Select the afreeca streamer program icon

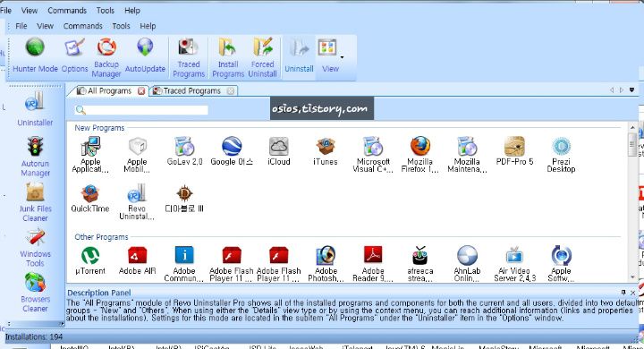[420, 256]
